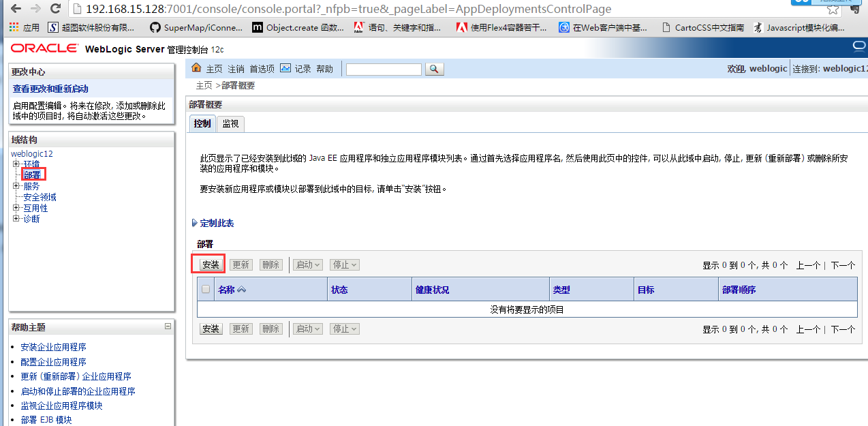Click 主页 in the top toolbar

coord(215,69)
